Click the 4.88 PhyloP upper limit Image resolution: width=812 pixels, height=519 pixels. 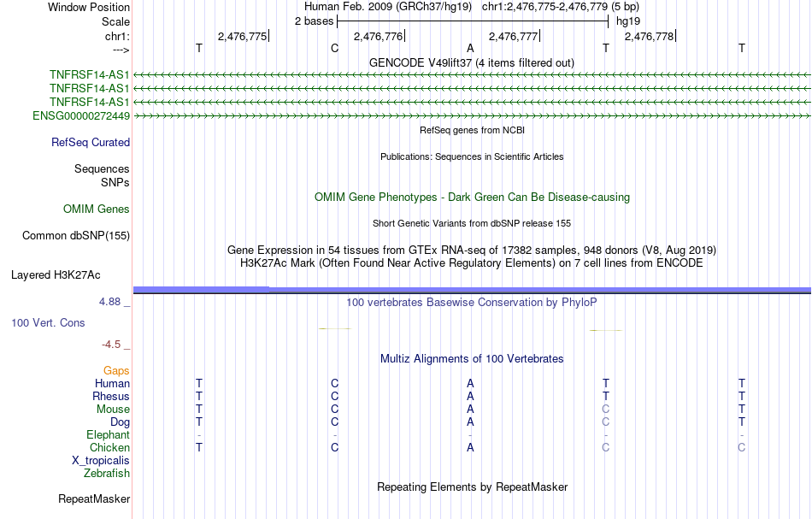(x=109, y=302)
